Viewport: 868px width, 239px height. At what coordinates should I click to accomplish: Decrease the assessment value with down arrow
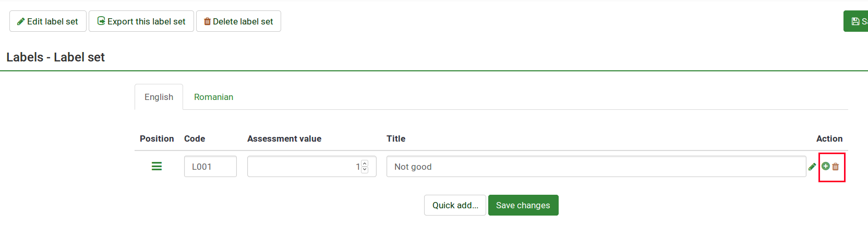365,170
